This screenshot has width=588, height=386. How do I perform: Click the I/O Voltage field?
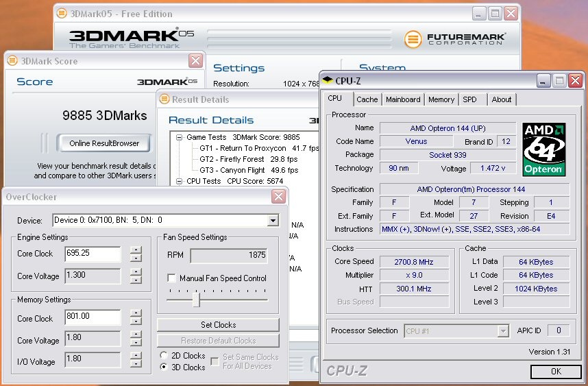pos(93,359)
